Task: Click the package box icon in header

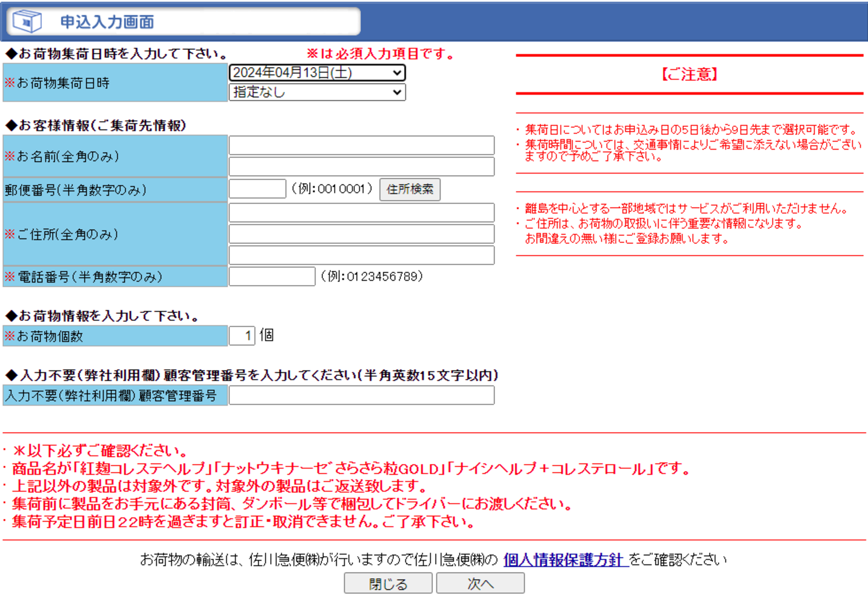Action: point(27,21)
